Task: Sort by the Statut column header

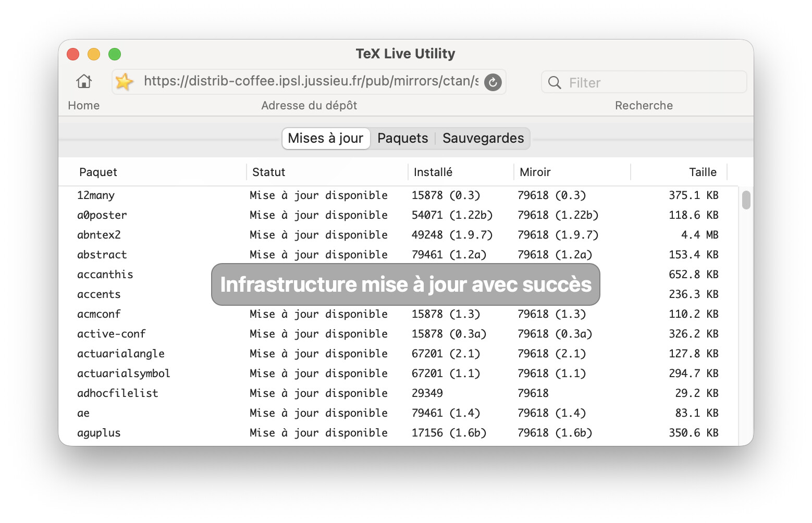Action: coord(327,172)
